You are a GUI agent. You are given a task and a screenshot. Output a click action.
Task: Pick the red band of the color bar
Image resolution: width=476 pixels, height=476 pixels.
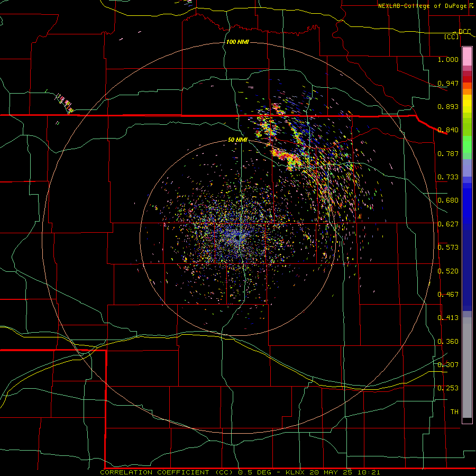tap(467, 79)
